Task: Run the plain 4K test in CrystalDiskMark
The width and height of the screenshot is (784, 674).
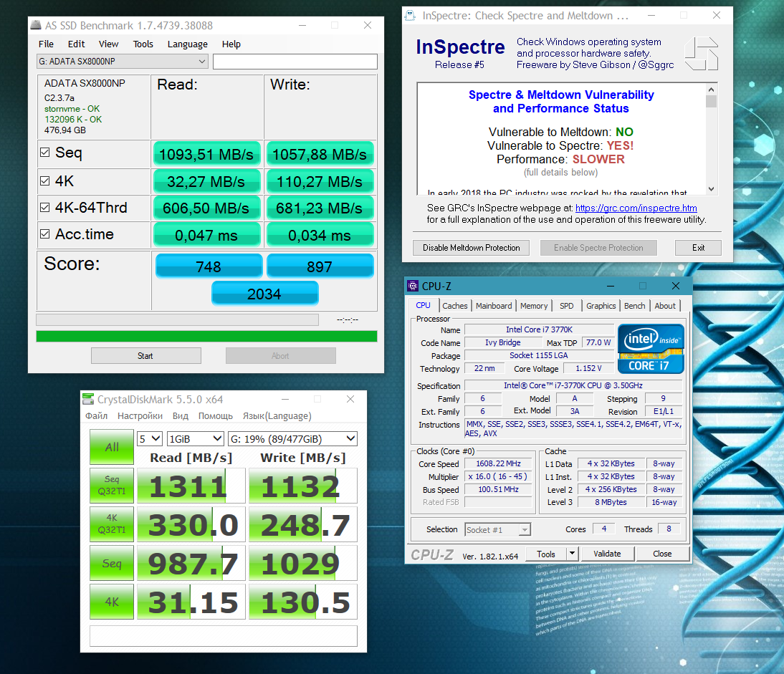Action: (112, 602)
